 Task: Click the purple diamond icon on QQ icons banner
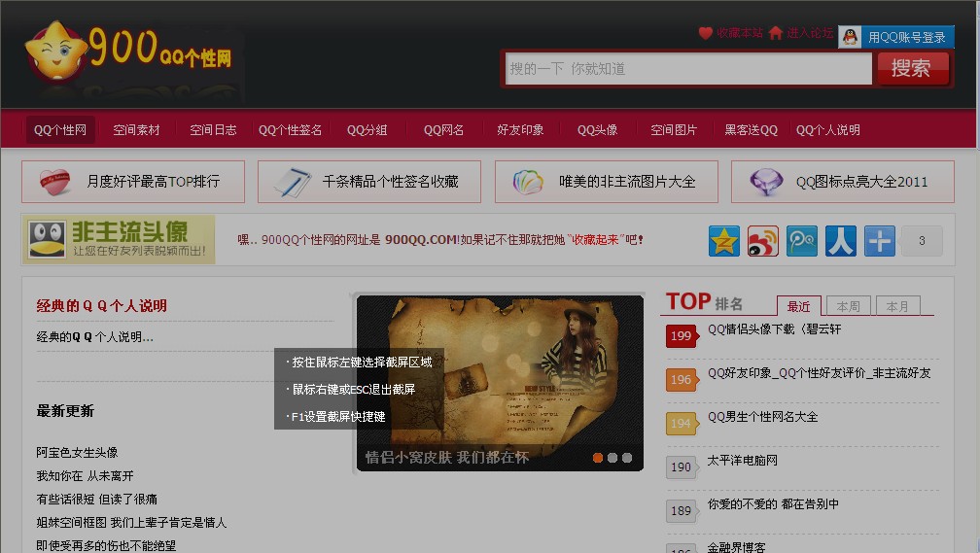click(766, 182)
